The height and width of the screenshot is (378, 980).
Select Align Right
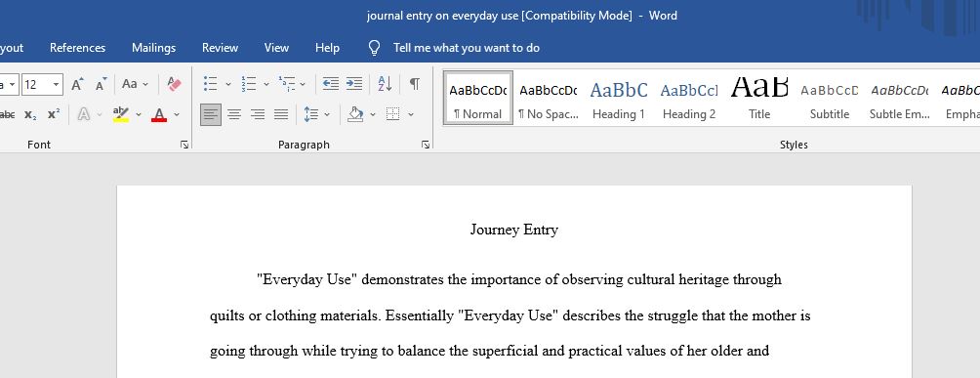(x=258, y=114)
